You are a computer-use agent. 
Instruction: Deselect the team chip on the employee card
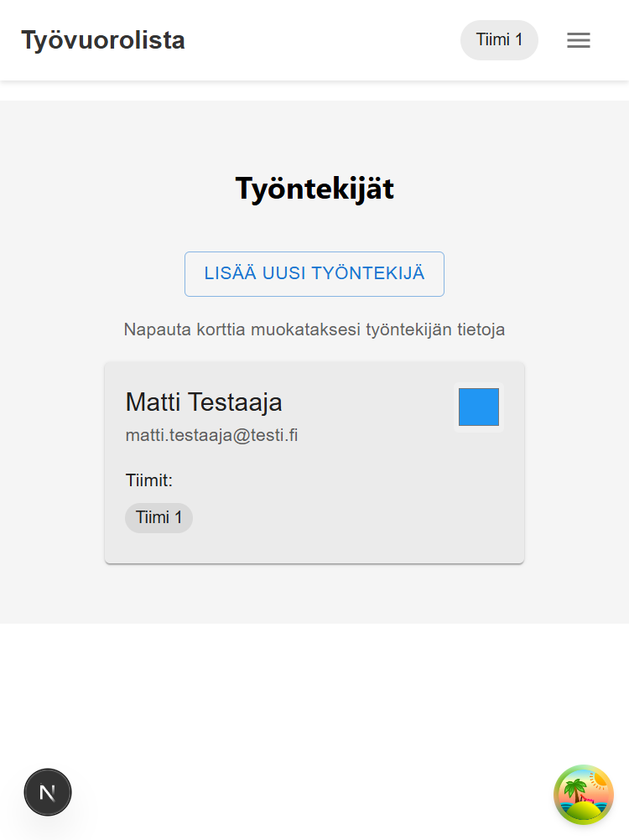[159, 517]
